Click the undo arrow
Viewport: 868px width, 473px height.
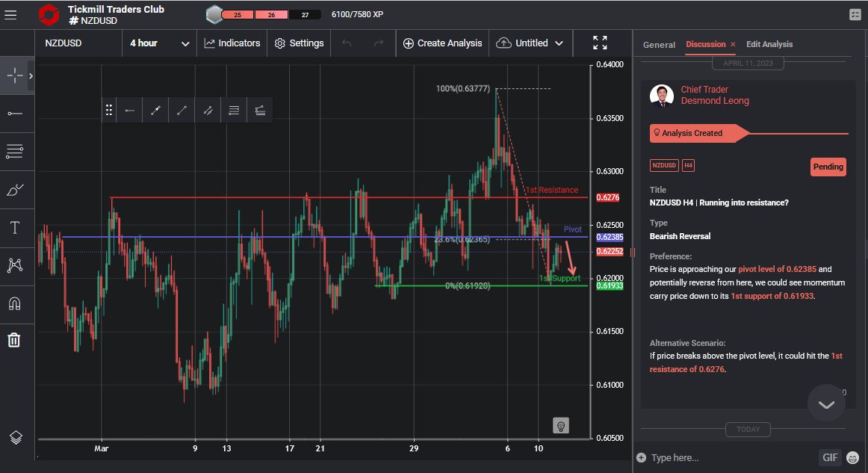click(x=347, y=43)
